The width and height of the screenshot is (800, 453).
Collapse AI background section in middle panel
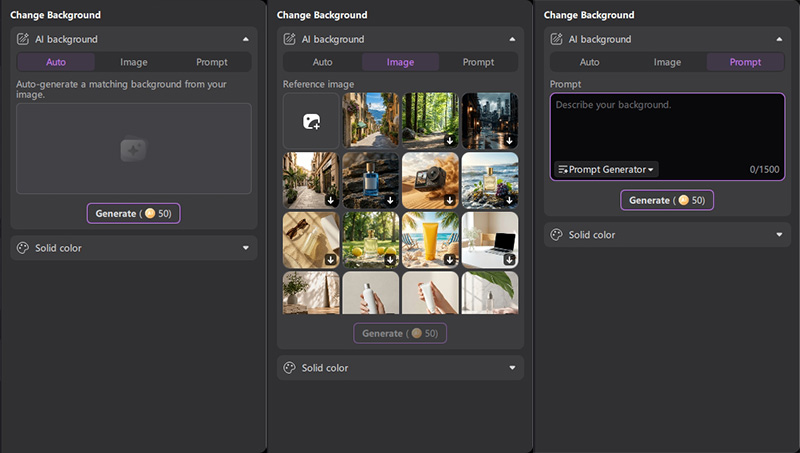[x=512, y=39]
